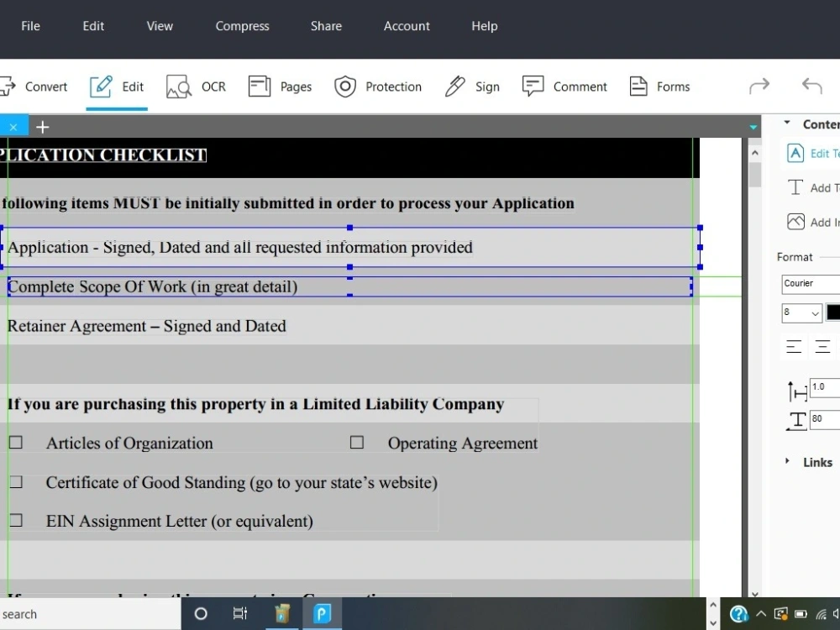The height and width of the screenshot is (630, 840).
Task: Select the Add Text tool
Action: (812, 187)
